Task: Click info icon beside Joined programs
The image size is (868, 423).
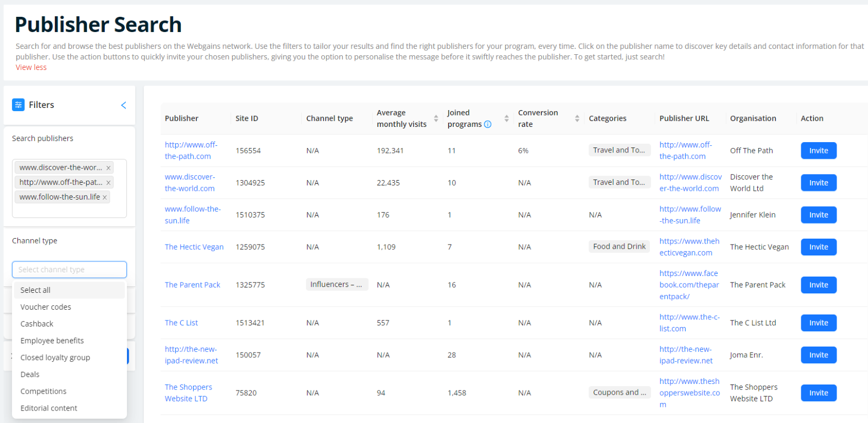Action: [x=488, y=124]
